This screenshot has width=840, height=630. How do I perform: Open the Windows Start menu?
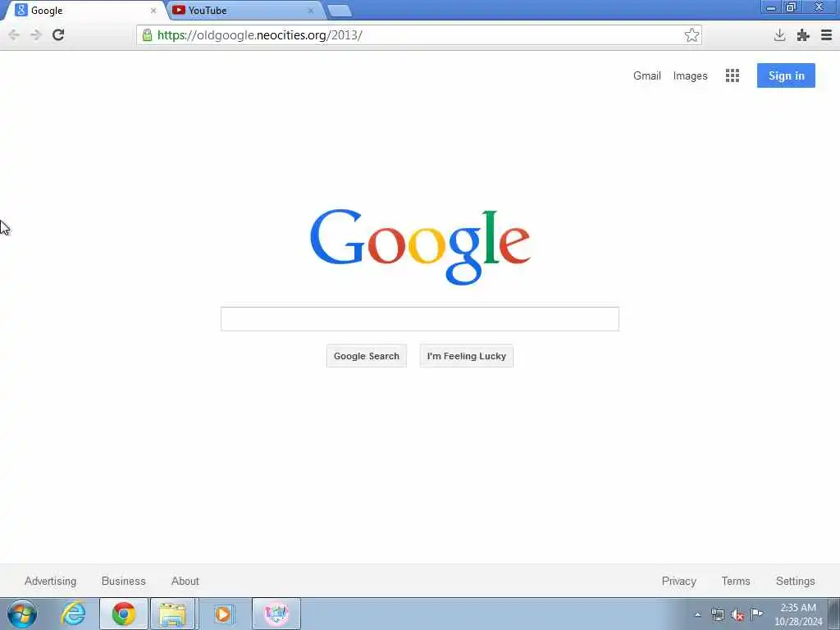point(22,614)
